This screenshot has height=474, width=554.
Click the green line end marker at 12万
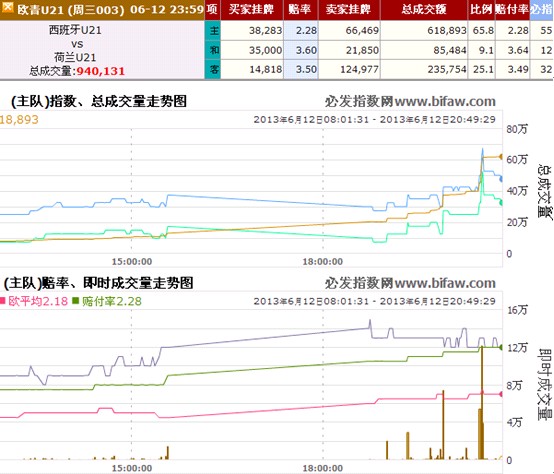(501, 348)
